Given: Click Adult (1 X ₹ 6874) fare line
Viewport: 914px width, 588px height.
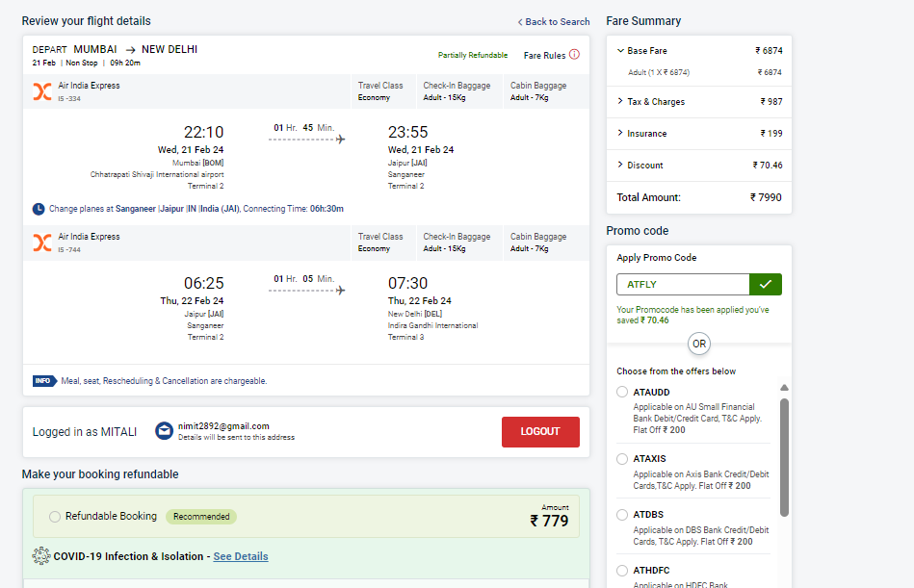Looking at the screenshot, I should pos(659,73).
